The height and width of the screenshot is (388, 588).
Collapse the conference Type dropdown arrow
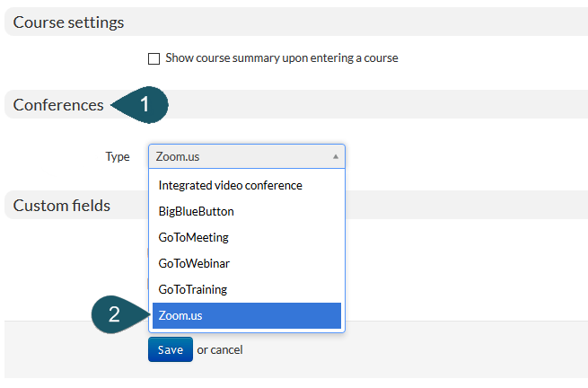(336, 156)
